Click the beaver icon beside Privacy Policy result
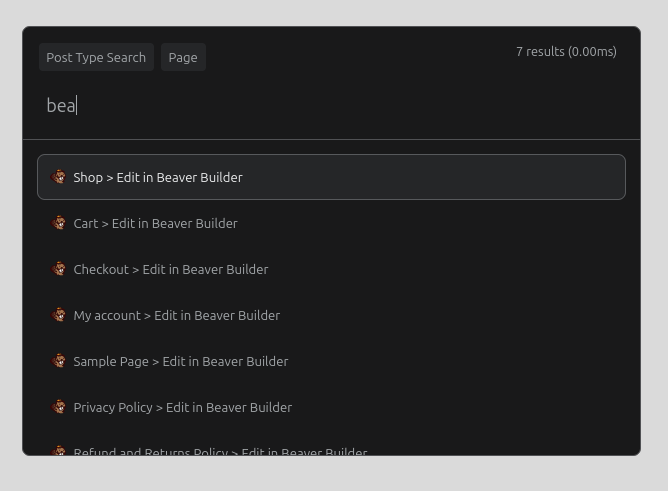The image size is (668, 491). click(x=58, y=407)
